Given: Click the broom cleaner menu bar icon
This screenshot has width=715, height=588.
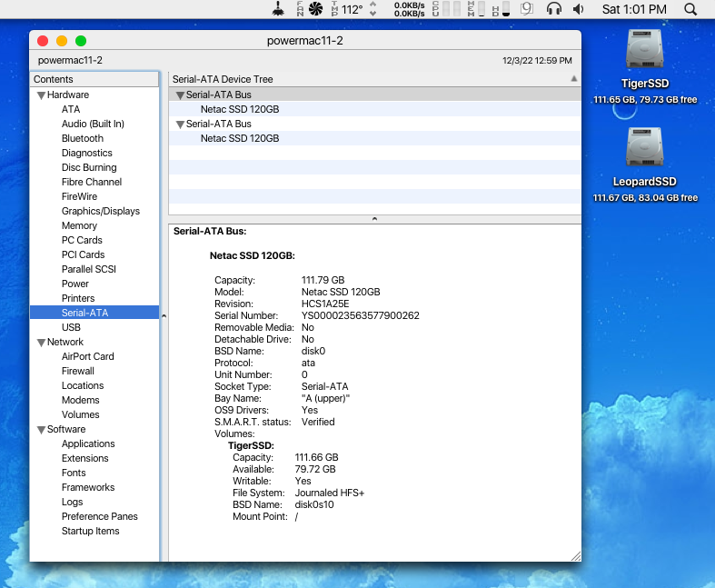Looking at the screenshot, I should [x=280, y=9].
